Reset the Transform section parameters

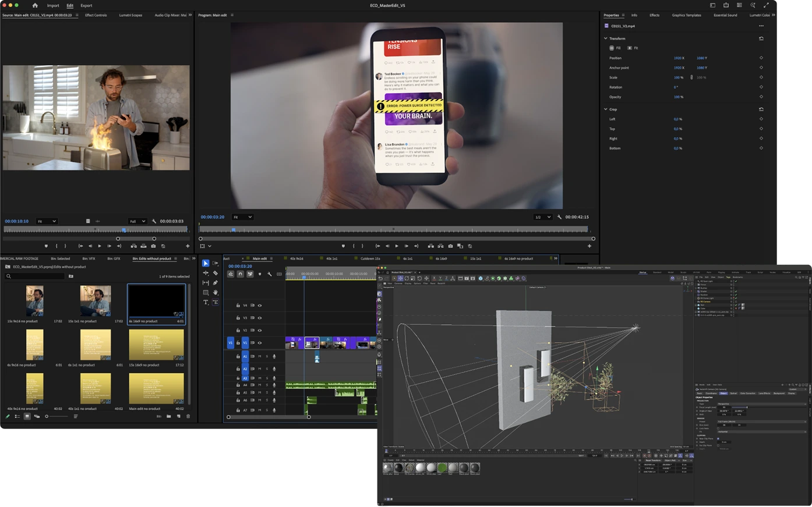point(761,38)
